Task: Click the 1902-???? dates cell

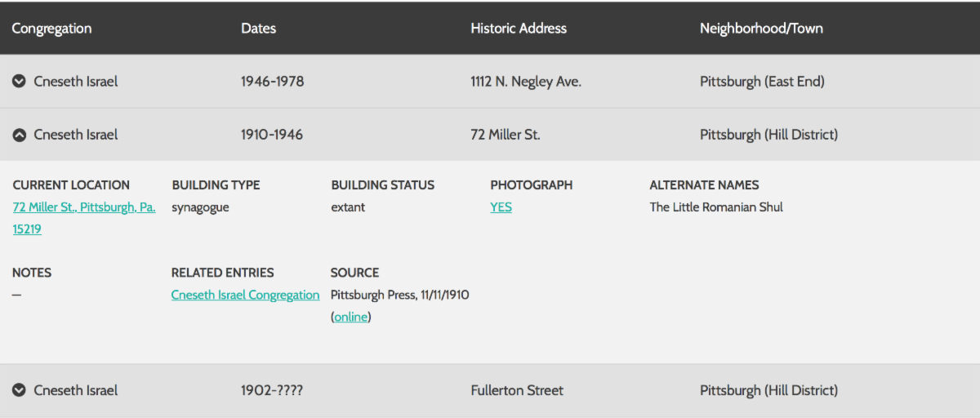Action: point(271,390)
